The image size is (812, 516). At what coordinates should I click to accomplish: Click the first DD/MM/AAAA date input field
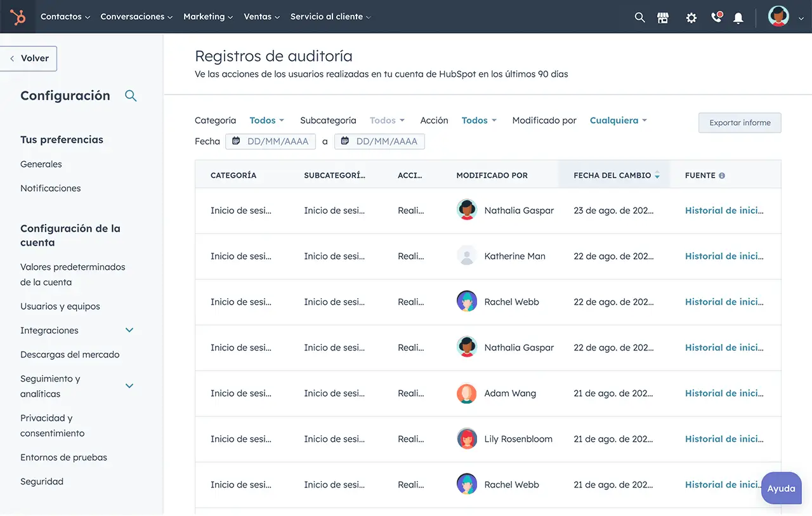tap(277, 141)
